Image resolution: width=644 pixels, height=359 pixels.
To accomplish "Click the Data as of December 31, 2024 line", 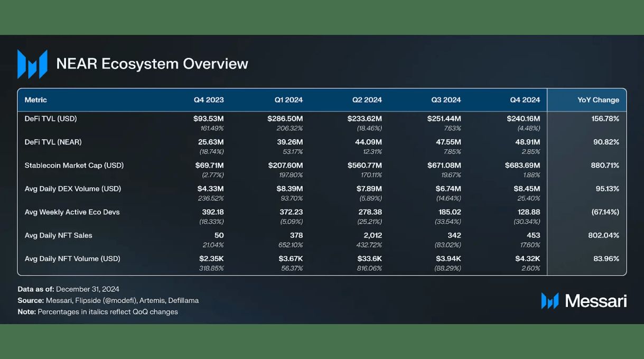I will (68, 289).
